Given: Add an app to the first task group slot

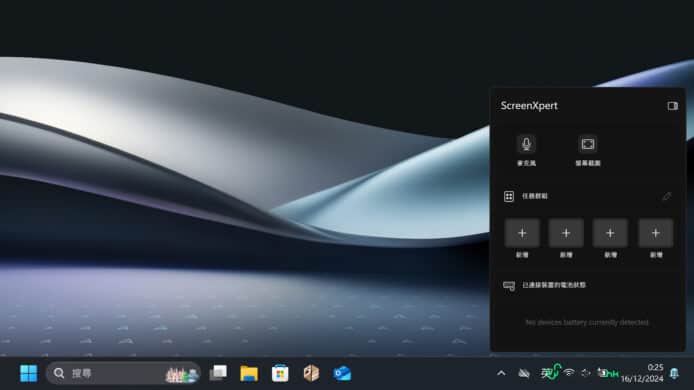Looking at the screenshot, I should [x=522, y=233].
